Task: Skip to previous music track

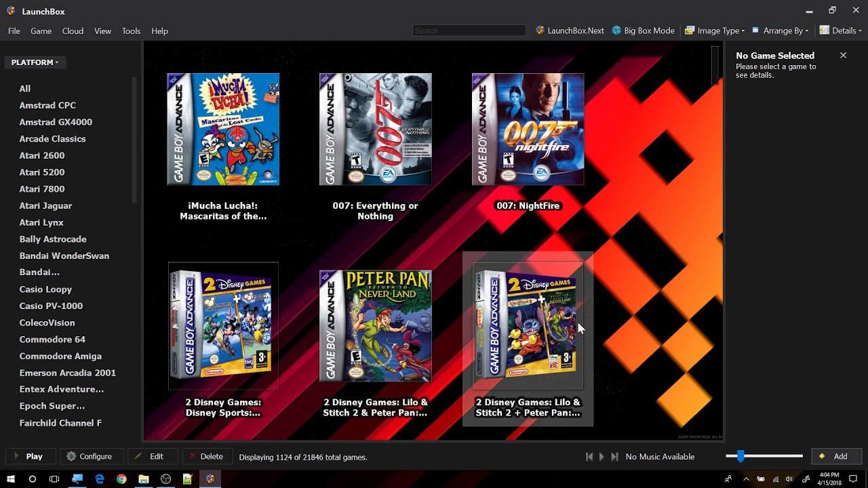Action: point(589,457)
